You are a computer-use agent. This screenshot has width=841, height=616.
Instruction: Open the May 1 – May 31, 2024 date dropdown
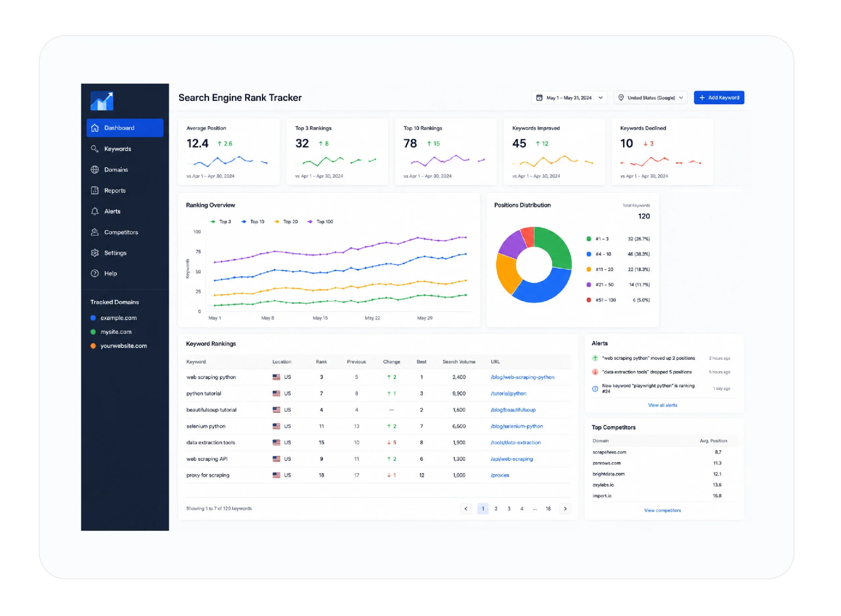coord(569,98)
